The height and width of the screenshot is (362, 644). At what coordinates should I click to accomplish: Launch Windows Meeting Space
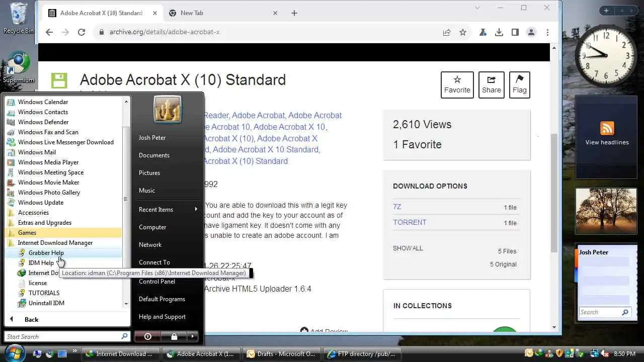51,172
